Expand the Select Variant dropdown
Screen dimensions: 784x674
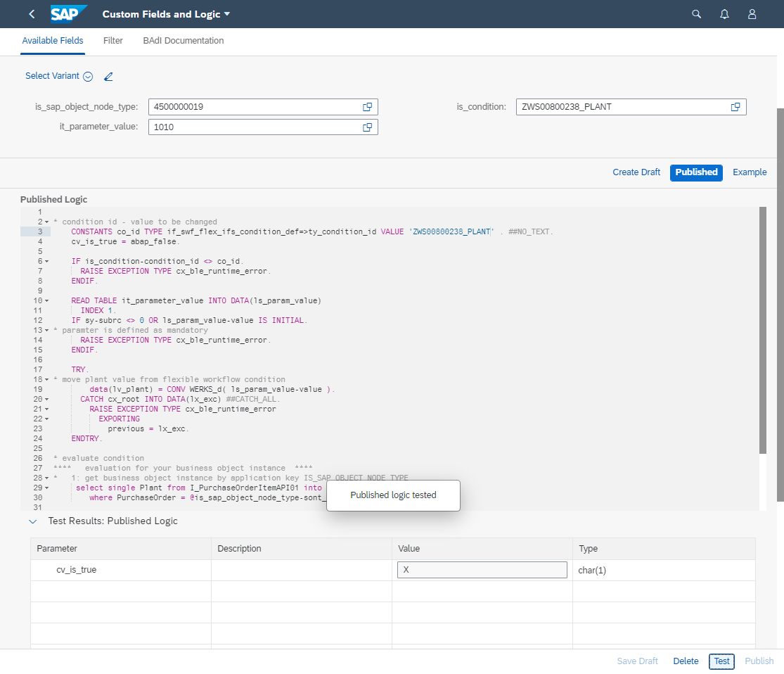pyautogui.click(x=88, y=77)
